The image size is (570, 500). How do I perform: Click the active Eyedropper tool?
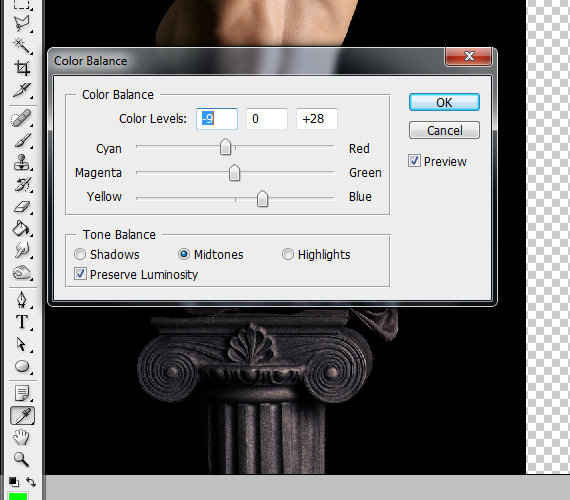(23, 416)
